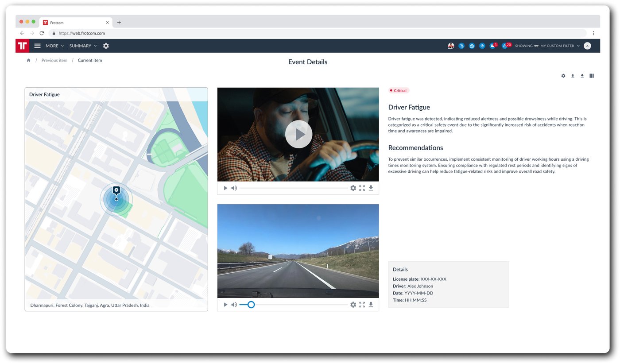620x364 pixels.
Task: Click driver name Alex Johnson
Action: pyautogui.click(x=420, y=287)
